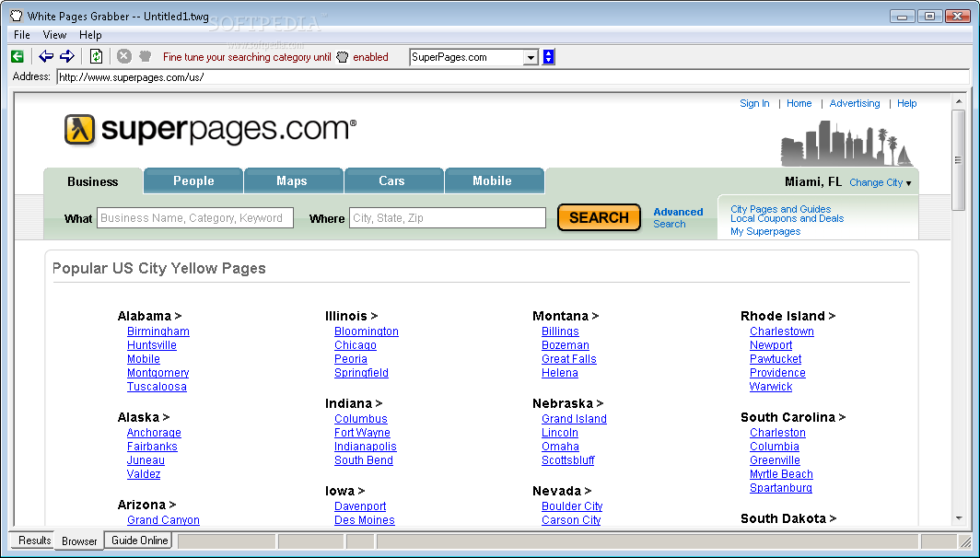This screenshot has width=980, height=558.
Task: Expand the Indiana state heading
Action: pos(354,403)
